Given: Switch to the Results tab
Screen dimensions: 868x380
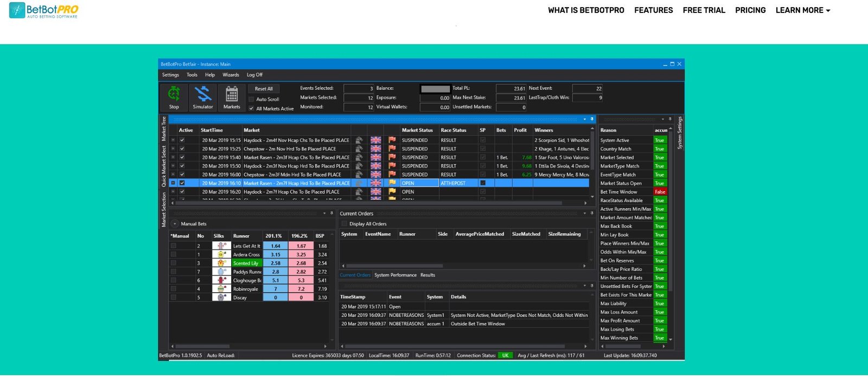Looking at the screenshot, I should click(x=427, y=275).
